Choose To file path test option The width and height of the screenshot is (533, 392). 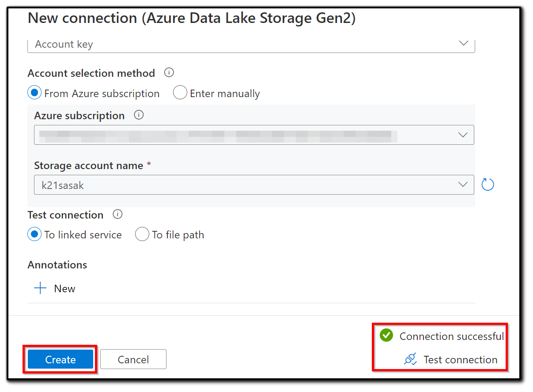[142, 234]
